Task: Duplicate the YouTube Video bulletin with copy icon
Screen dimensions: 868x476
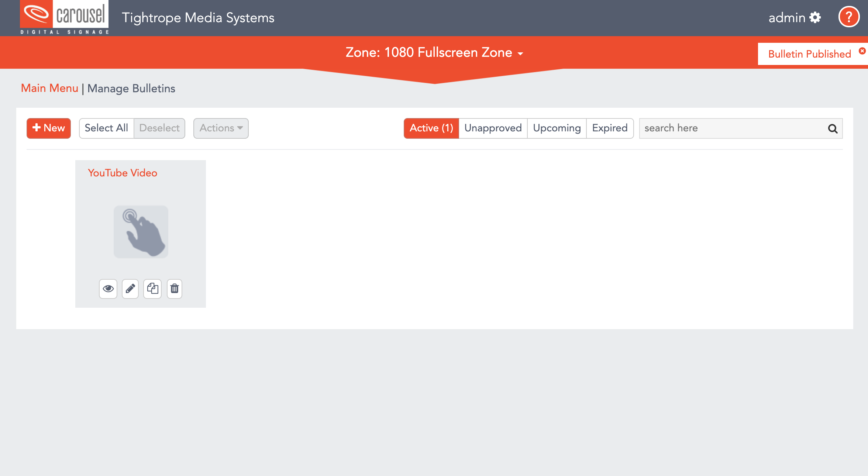Action: pyautogui.click(x=152, y=289)
